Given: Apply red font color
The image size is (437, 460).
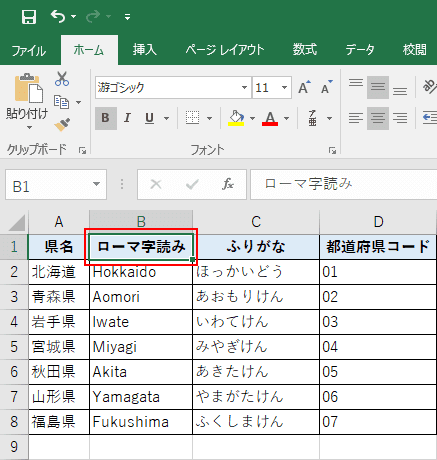Looking at the screenshot, I should [270, 118].
